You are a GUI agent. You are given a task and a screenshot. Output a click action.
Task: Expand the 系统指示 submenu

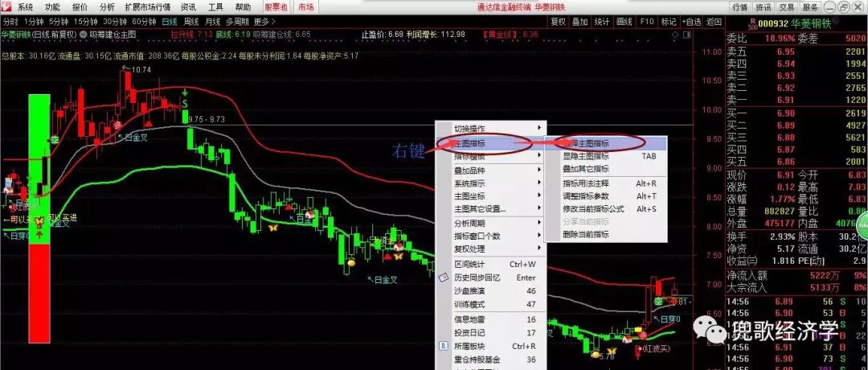[x=491, y=183]
